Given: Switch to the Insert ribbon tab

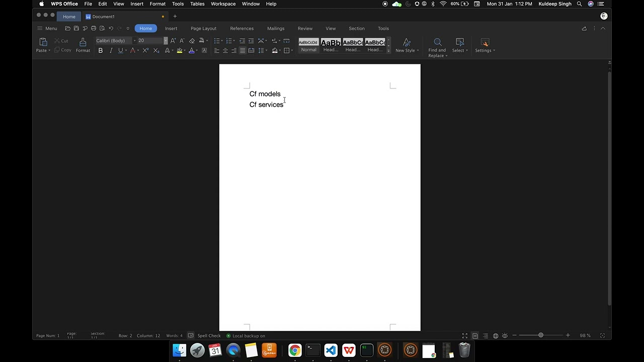Looking at the screenshot, I should [x=171, y=29].
